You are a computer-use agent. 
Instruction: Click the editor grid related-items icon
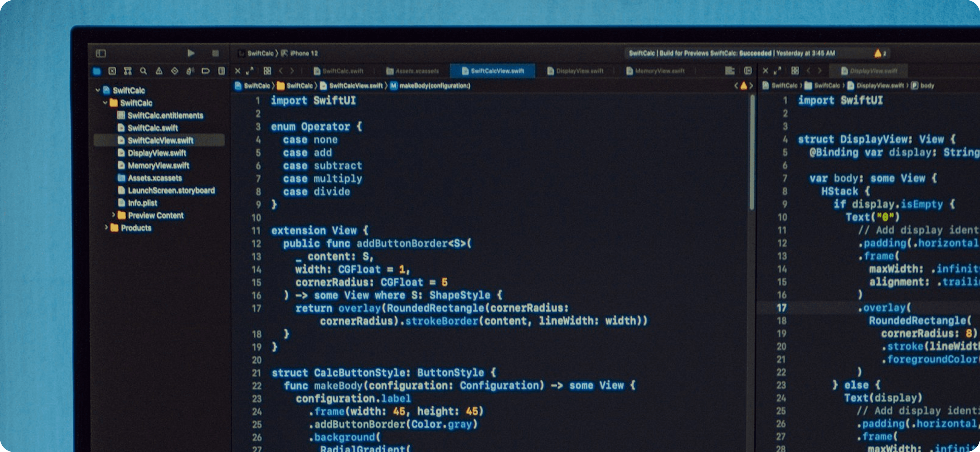pyautogui.click(x=267, y=71)
